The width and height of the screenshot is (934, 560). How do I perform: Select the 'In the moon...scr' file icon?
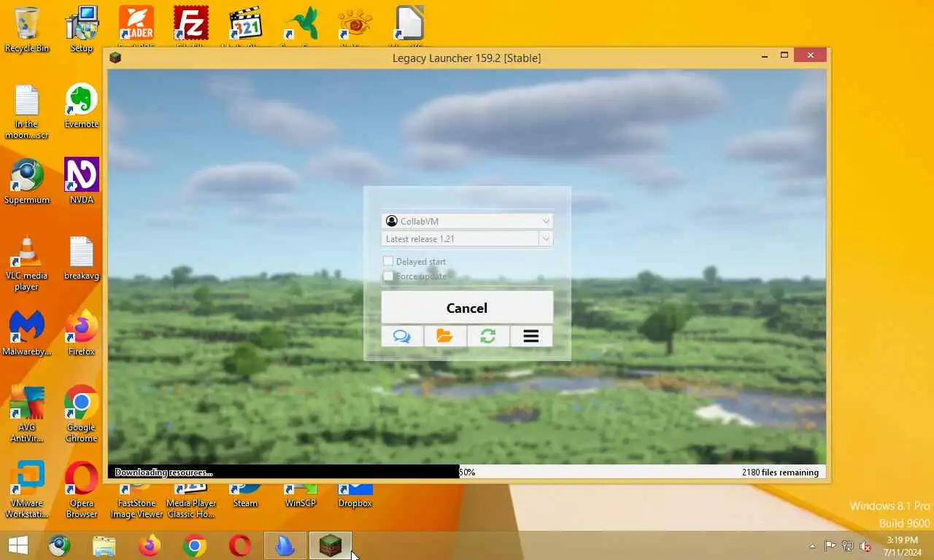coord(27,112)
